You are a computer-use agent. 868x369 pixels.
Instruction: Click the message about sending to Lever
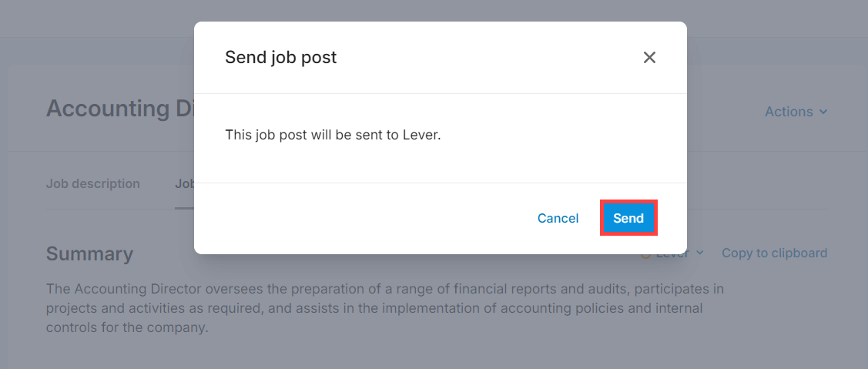(333, 135)
